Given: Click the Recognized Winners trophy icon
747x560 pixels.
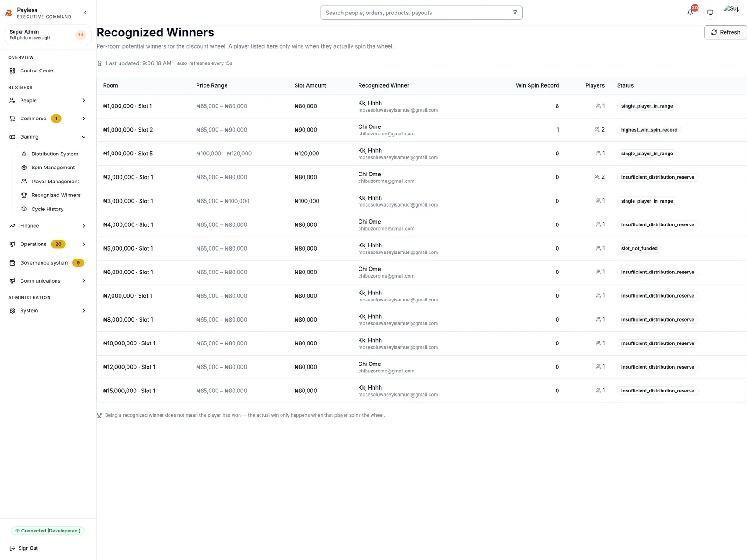Looking at the screenshot, I should (24, 195).
